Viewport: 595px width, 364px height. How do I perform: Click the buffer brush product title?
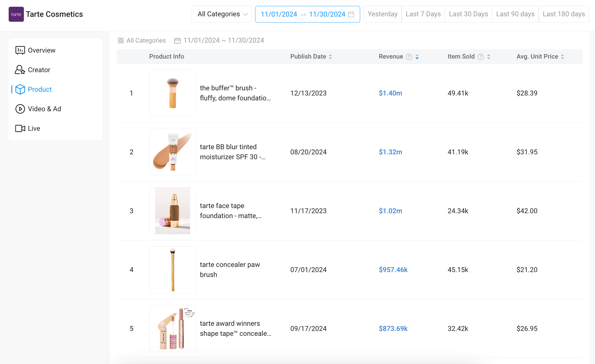coord(235,93)
